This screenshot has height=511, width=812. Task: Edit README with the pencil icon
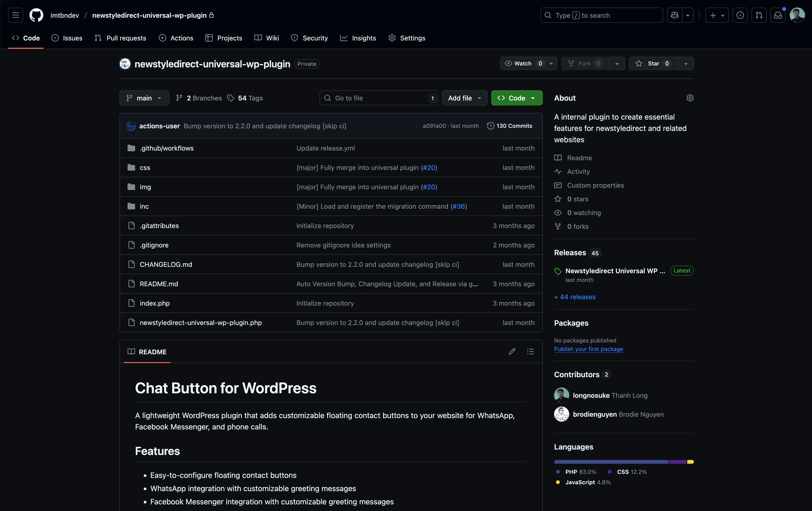coord(512,352)
